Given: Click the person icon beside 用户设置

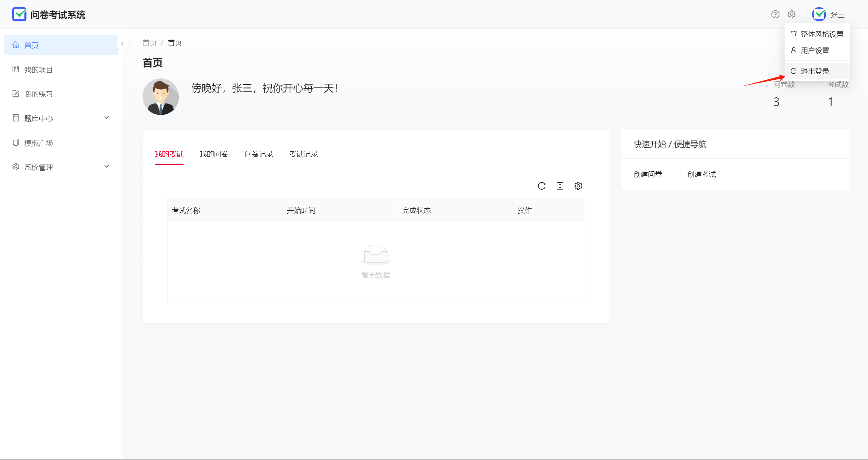Looking at the screenshot, I should tap(794, 50).
